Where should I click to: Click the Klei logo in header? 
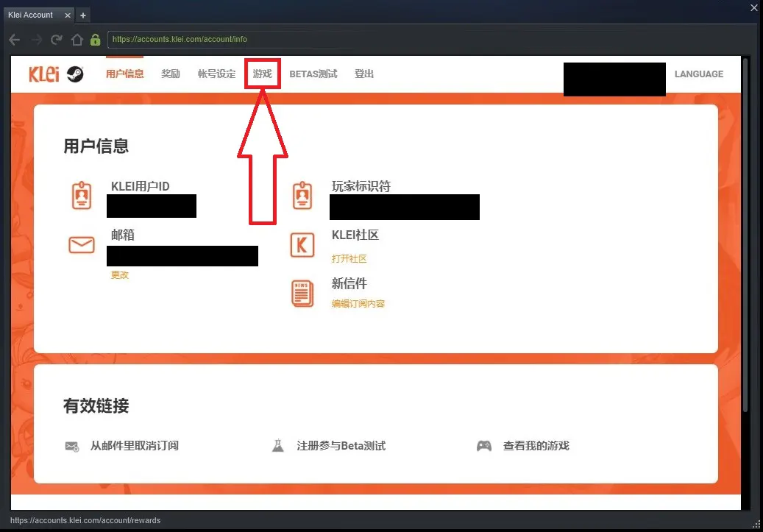[43, 74]
